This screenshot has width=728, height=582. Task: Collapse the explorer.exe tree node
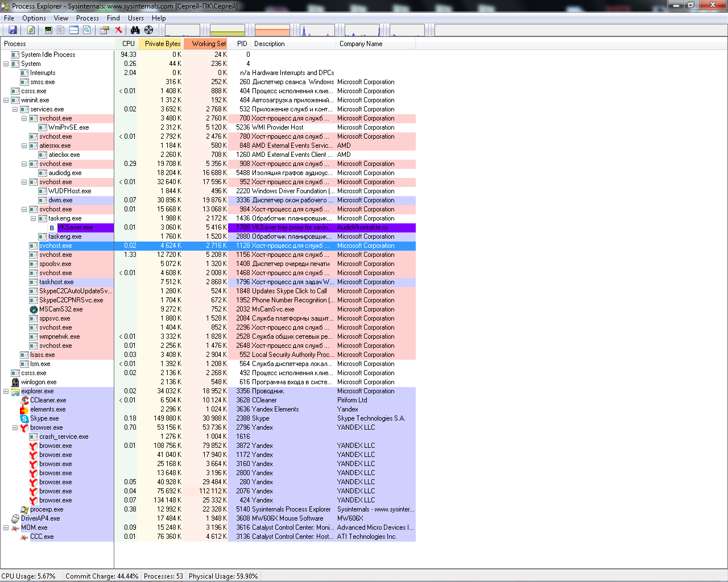coord(6,391)
